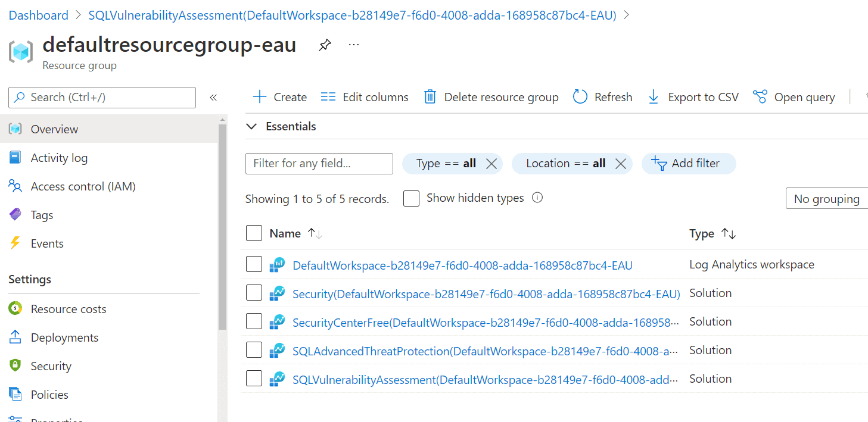Enable Show hidden types checkbox

(411, 198)
